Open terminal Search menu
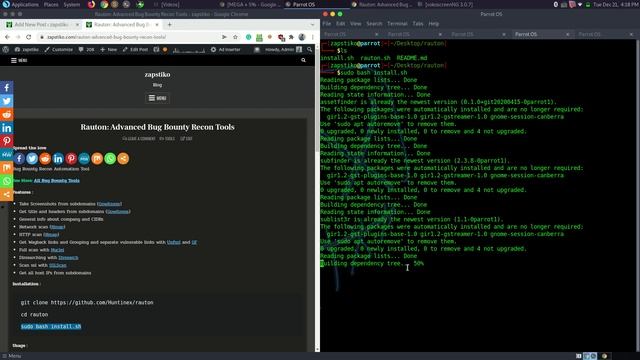Screen dimensions: 640x360 [x=374, y=24]
